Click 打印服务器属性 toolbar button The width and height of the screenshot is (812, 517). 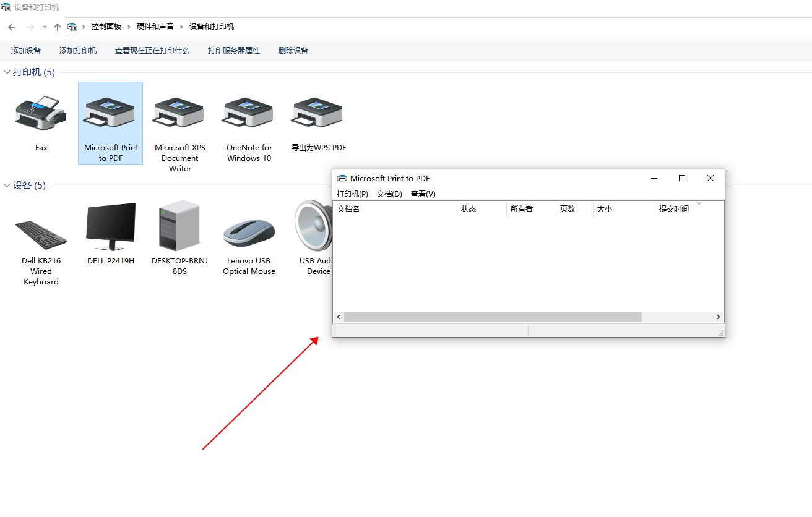[x=234, y=51]
